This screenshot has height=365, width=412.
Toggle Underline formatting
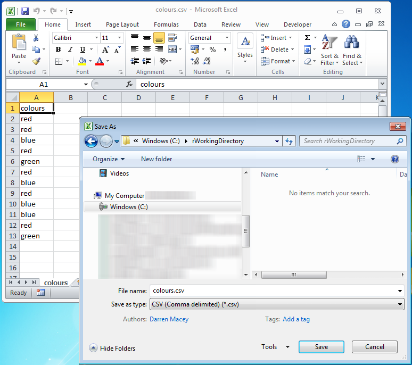[x=82, y=50]
